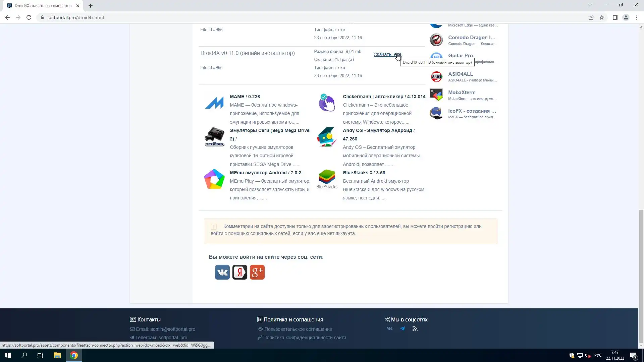This screenshot has width=644, height=362.
Task: Toggle the browser side panel button
Action: click(x=615, y=17)
